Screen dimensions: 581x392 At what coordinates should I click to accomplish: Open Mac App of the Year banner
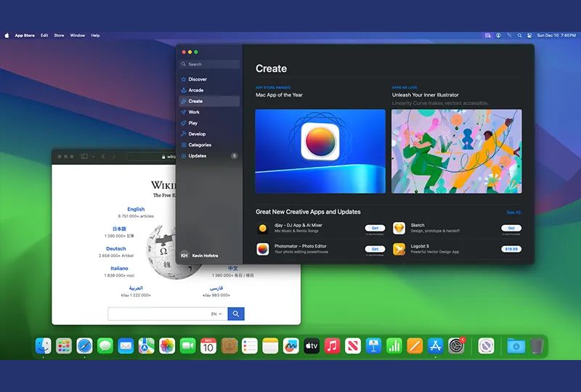(x=320, y=151)
